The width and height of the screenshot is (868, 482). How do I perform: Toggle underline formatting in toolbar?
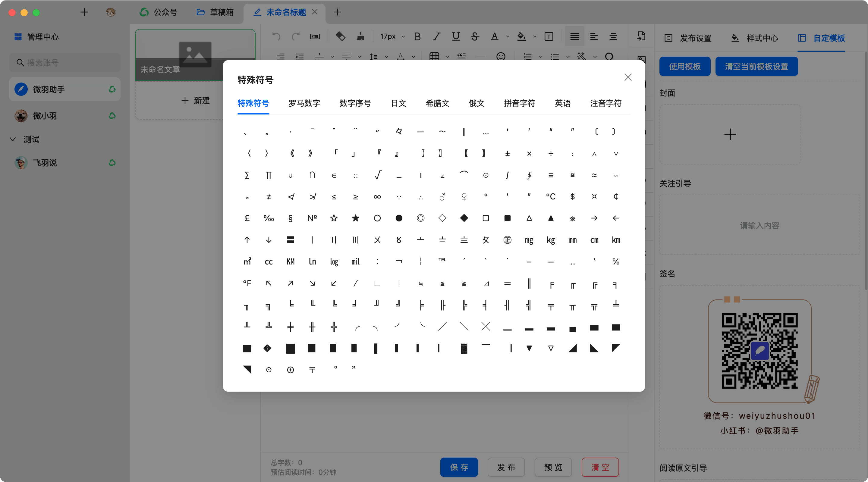456,36
